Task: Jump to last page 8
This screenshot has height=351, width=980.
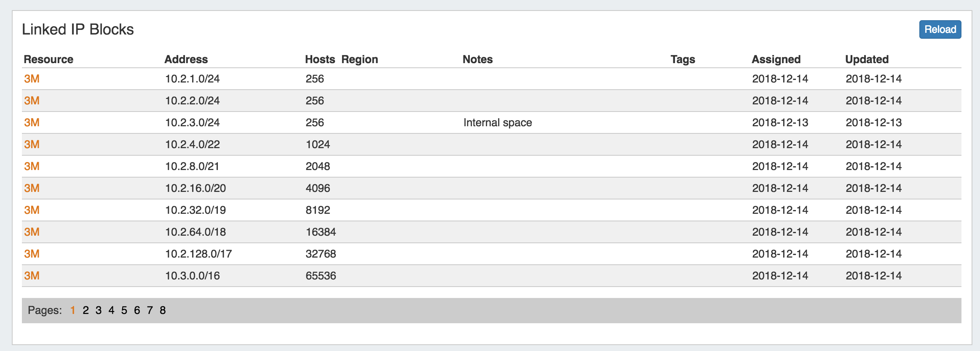Action: (163, 311)
